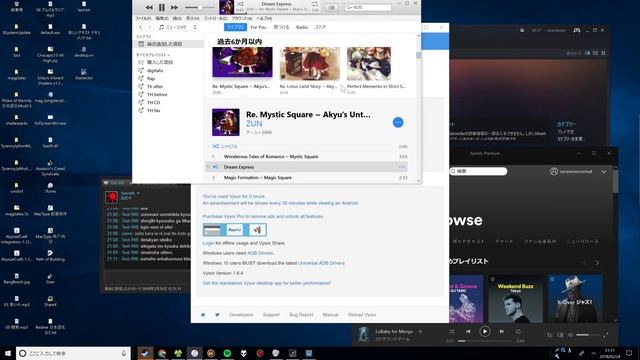640x360 pixels.
Task: Skip to next track in iTunes
Action: 174,7
